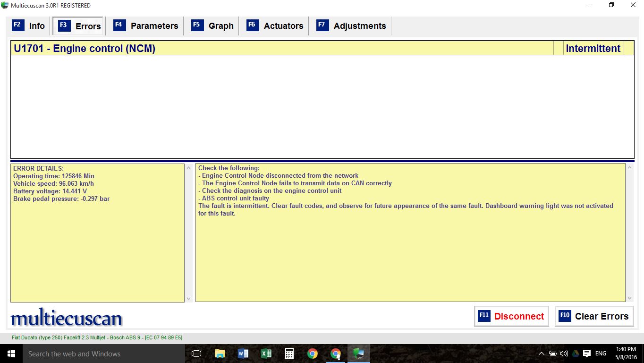Image resolution: width=644 pixels, height=363 pixels.
Task: Click the Fiat Ducato status bar text
Action: 97,337
